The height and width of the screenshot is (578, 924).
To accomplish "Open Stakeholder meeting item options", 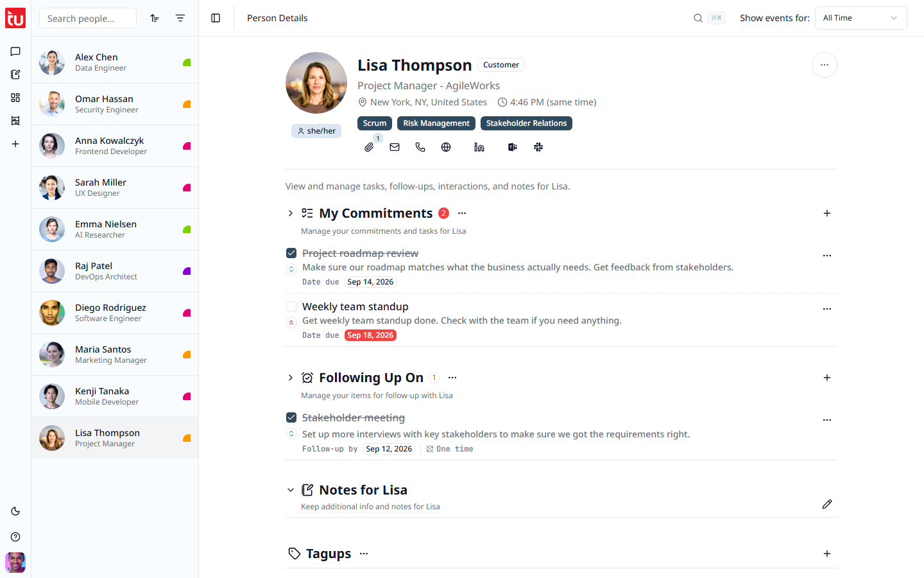I will click(x=827, y=420).
